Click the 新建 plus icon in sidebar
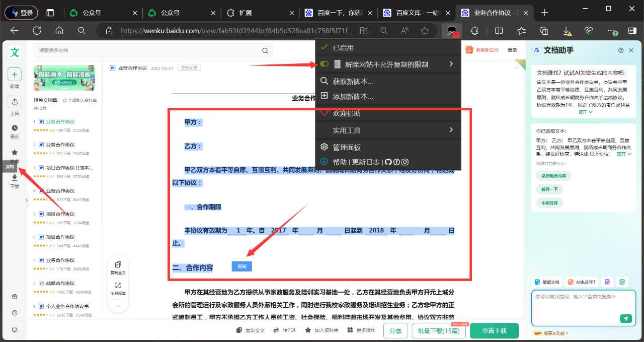This screenshot has height=342, width=644. [x=15, y=75]
